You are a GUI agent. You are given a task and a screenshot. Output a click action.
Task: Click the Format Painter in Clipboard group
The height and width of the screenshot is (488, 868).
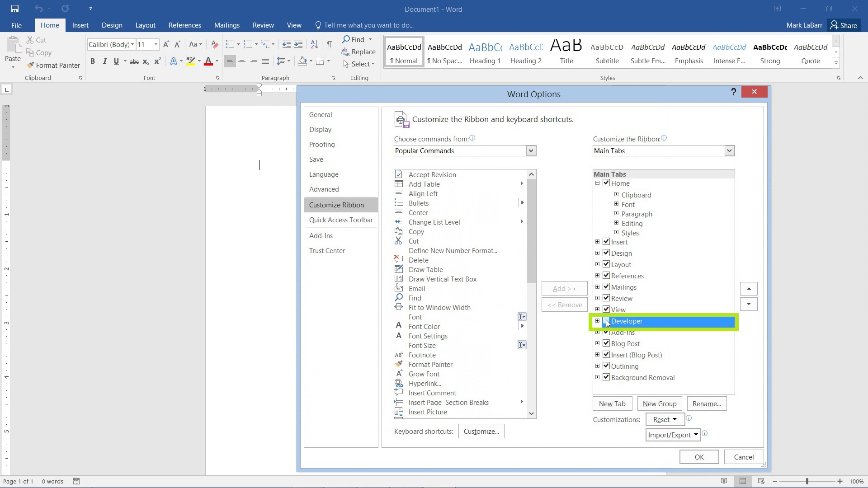pos(53,66)
